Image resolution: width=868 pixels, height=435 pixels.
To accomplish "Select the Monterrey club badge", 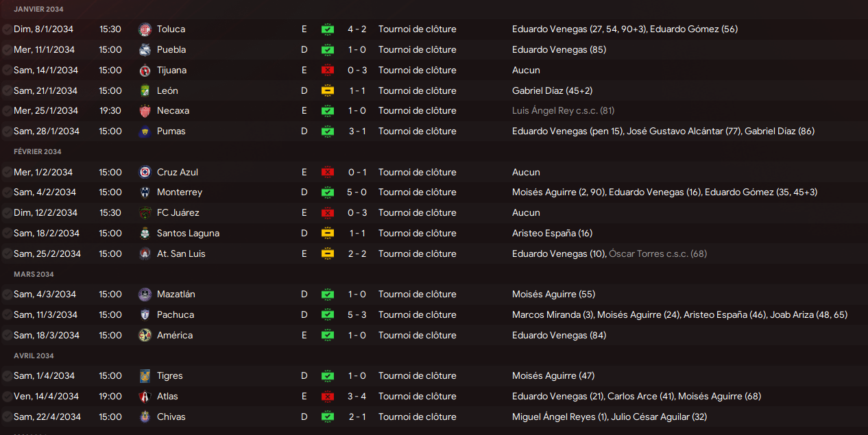I will (x=144, y=192).
